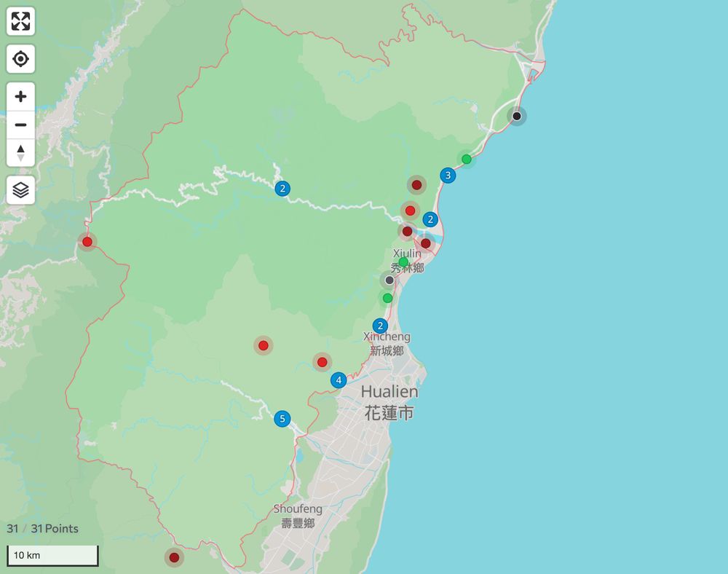Select the locate-me target icon
The image size is (728, 574).
tap(20, 58)
